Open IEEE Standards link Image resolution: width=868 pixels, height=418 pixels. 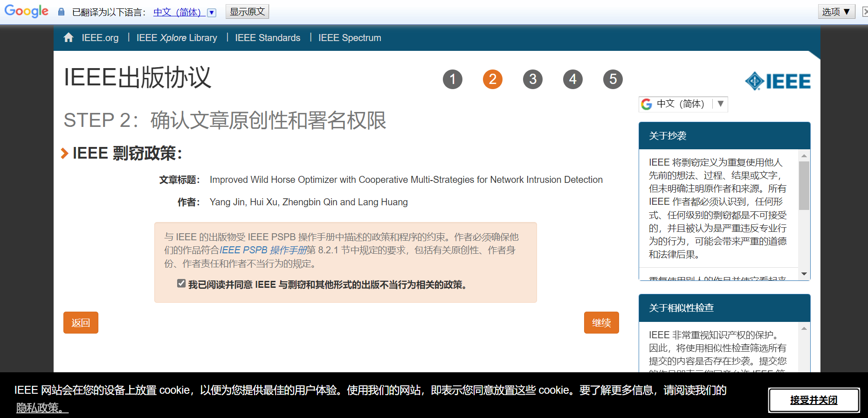[268, 38]
